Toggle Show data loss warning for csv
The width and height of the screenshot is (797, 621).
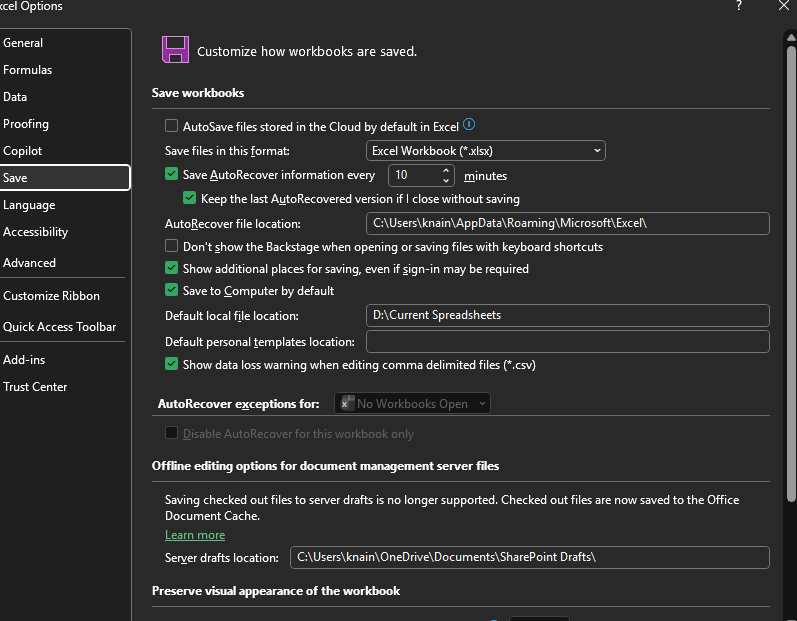pyautogui.click(x=171, y=364)
